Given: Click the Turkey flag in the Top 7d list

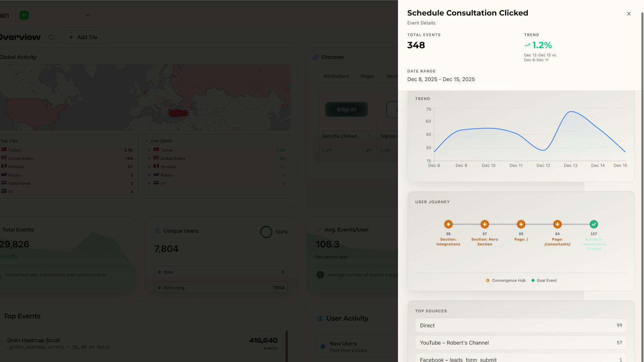Looking at the screenshot, I should coord(4,150).
